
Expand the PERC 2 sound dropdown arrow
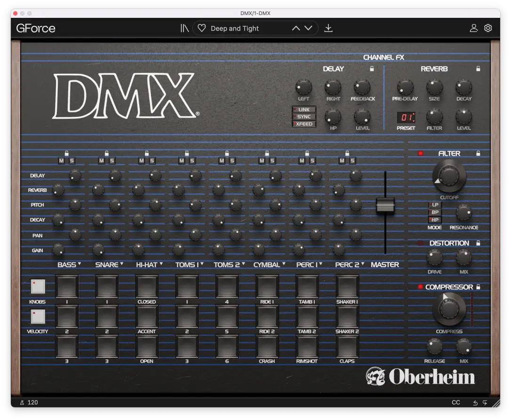pos(363,263)
